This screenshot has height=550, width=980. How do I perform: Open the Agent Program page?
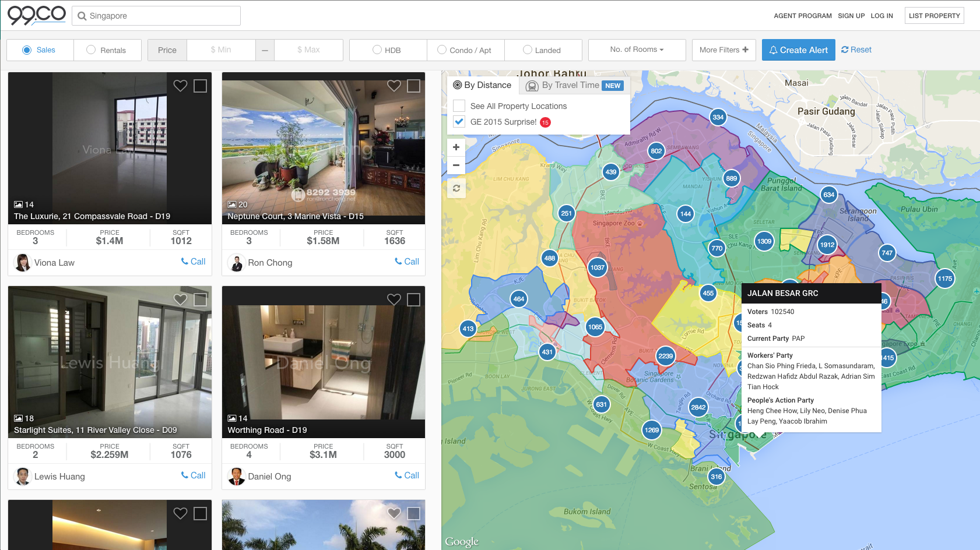[803, 16]
